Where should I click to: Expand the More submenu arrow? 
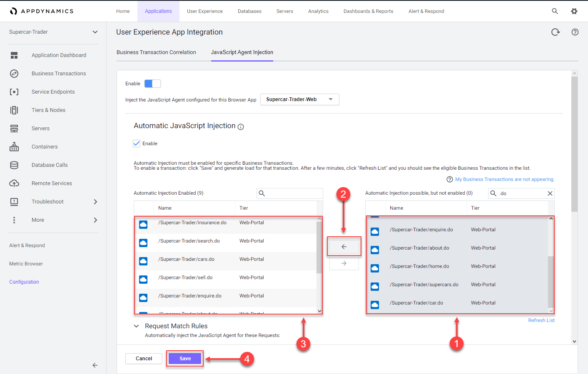(x=95, y=220)
